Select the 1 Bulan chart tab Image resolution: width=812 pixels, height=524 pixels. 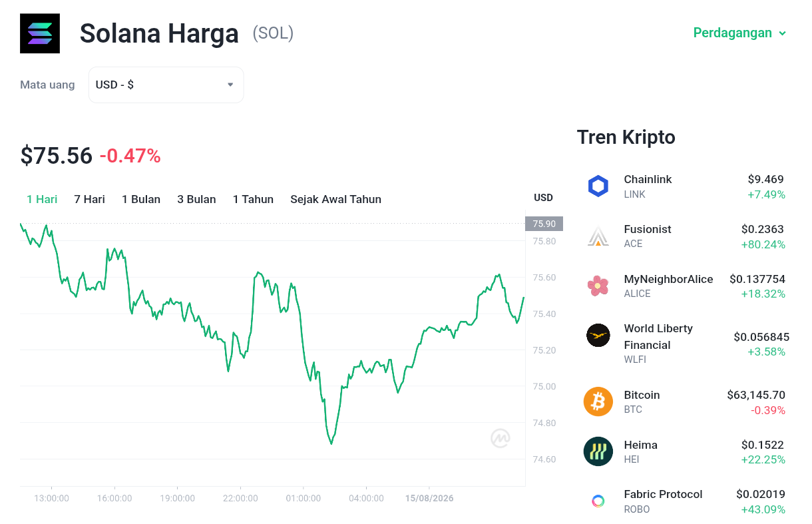pos(141,199)
